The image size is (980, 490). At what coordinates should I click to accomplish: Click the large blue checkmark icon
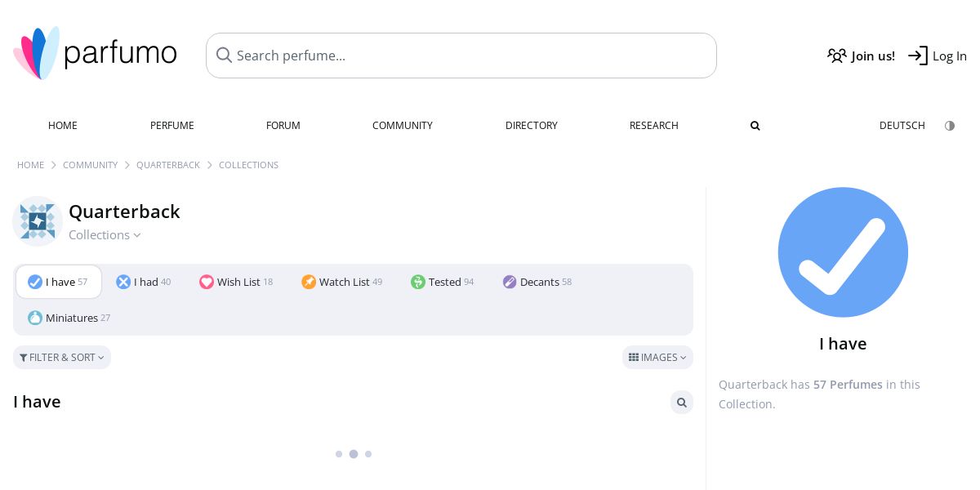843,252
